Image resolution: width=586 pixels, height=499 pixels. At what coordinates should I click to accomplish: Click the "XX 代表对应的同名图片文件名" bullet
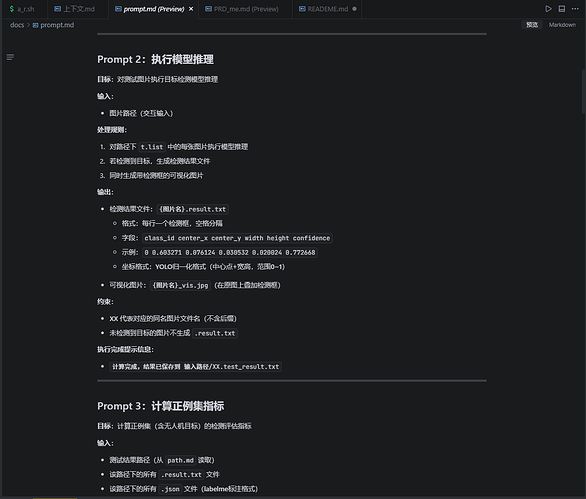[173, 318]
